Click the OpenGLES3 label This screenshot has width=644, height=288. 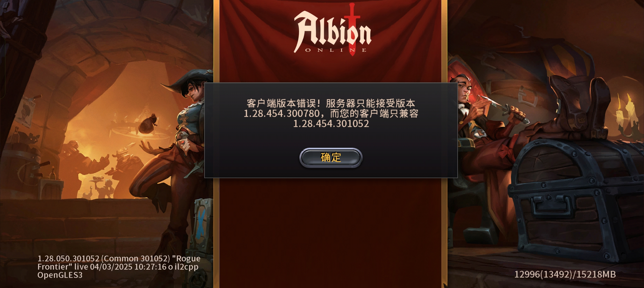tap(60, 275)
